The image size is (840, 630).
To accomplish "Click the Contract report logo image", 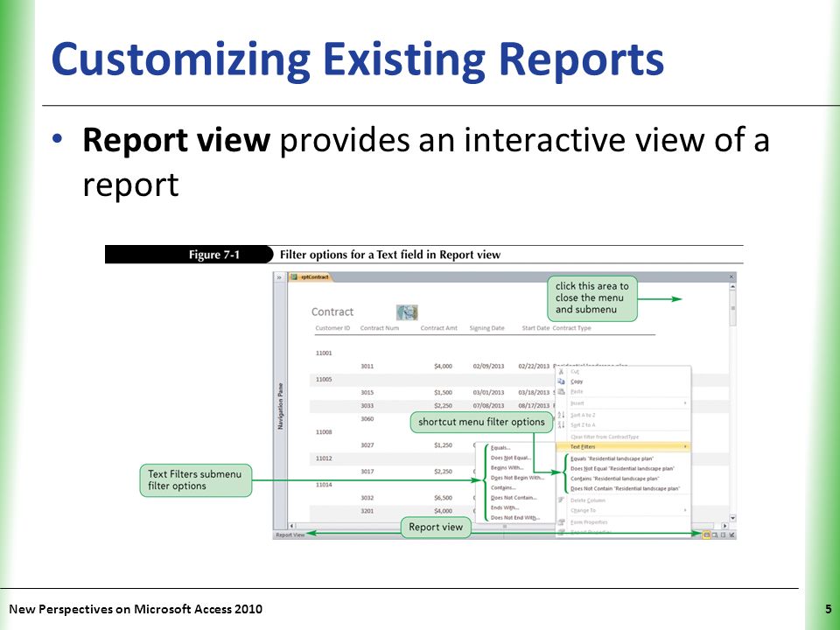I will [407, 312].
